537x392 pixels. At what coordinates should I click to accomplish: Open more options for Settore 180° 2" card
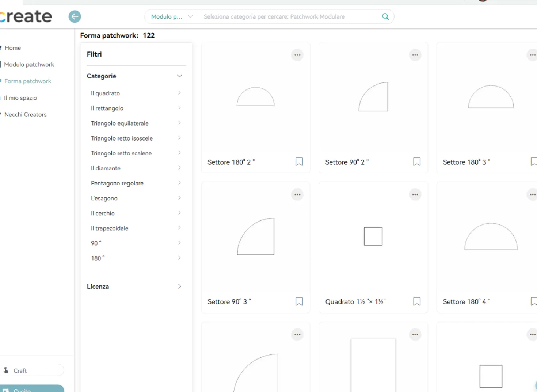(x=297, y=55)
